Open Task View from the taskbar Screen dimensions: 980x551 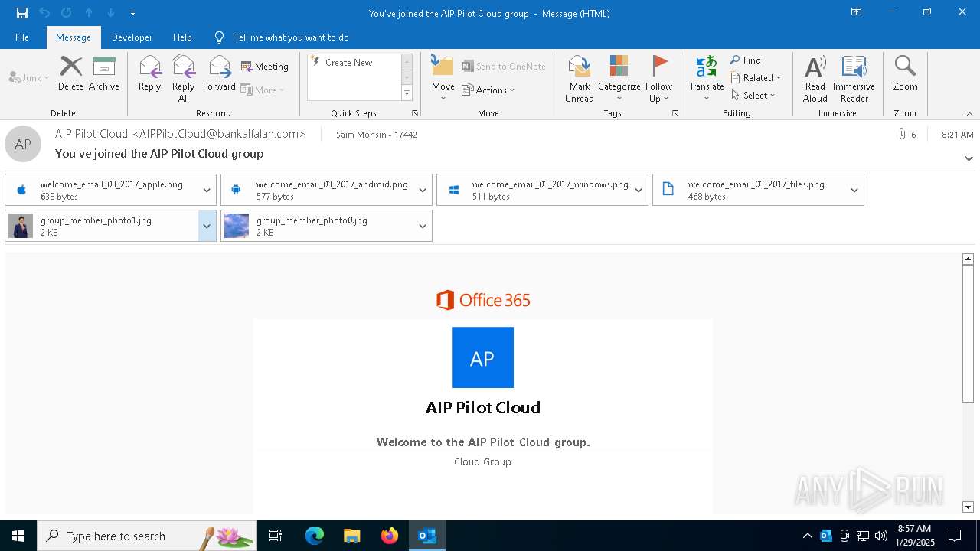[x=276, y=536]
